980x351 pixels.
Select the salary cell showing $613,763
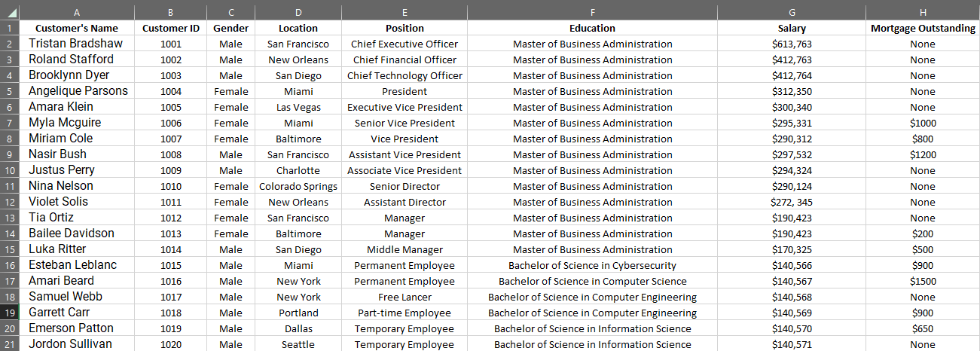point(791,44)
